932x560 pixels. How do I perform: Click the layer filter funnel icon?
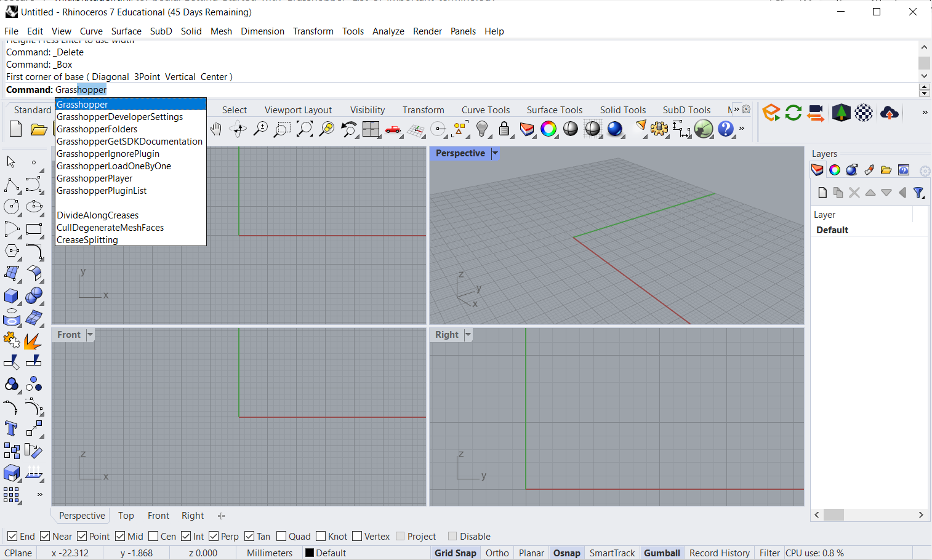tap(918, 193)
